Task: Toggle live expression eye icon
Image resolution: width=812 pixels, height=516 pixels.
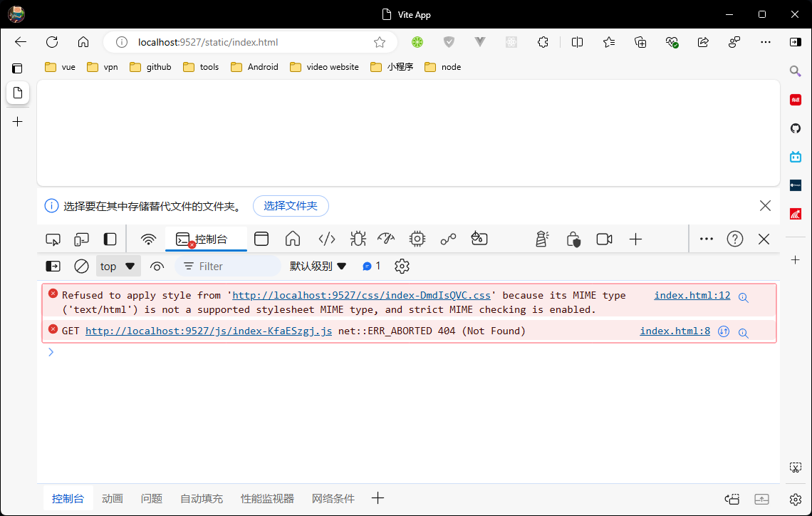Action: point(157,267)
